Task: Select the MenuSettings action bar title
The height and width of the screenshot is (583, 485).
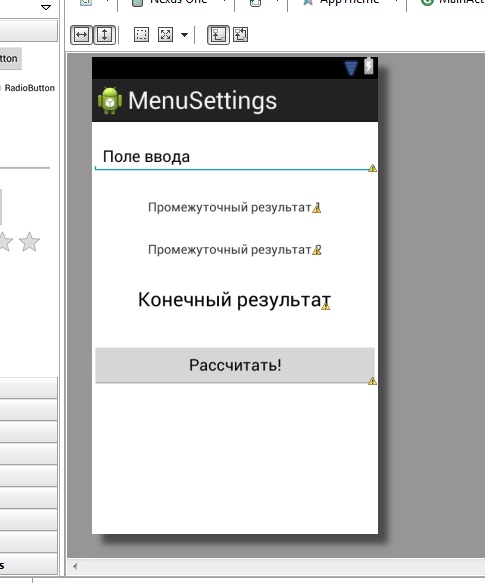Action: tap(202, 100)
